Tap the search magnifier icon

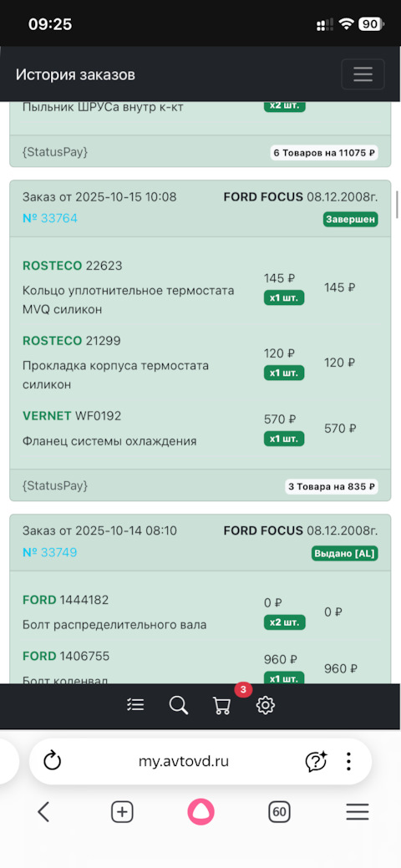click(178, 705)
